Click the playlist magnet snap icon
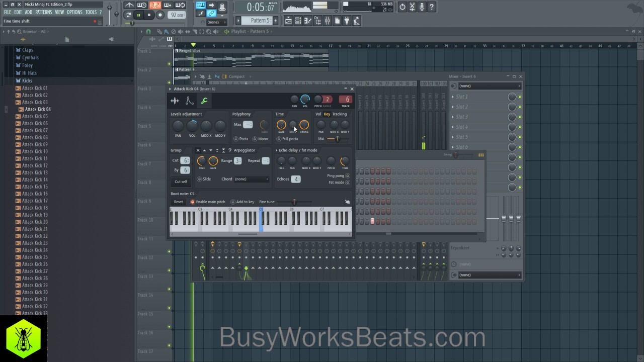This screenshot has height=362, width=644. [x=148, y=32]
